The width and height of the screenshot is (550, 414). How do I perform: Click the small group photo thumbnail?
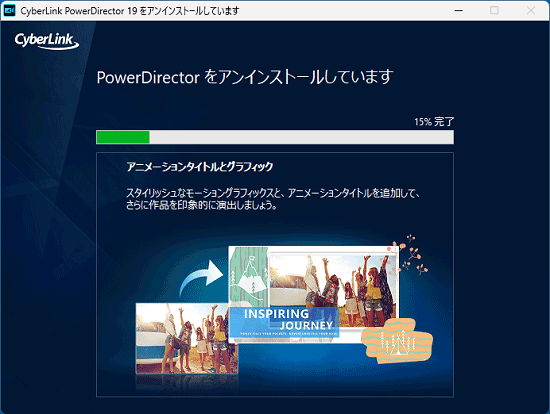pyautogui.click(x=187, y=339)
